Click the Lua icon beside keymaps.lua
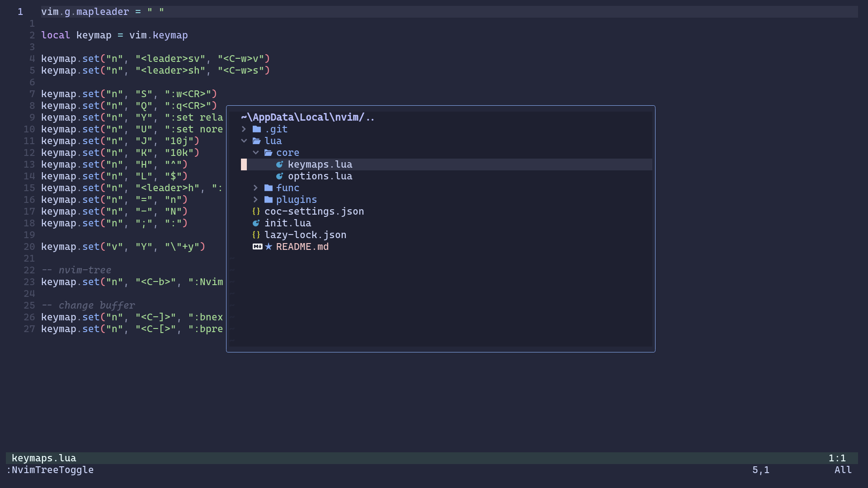Image resolution: width=868 pixels, height=488 pixels. [x=279, y=164]
